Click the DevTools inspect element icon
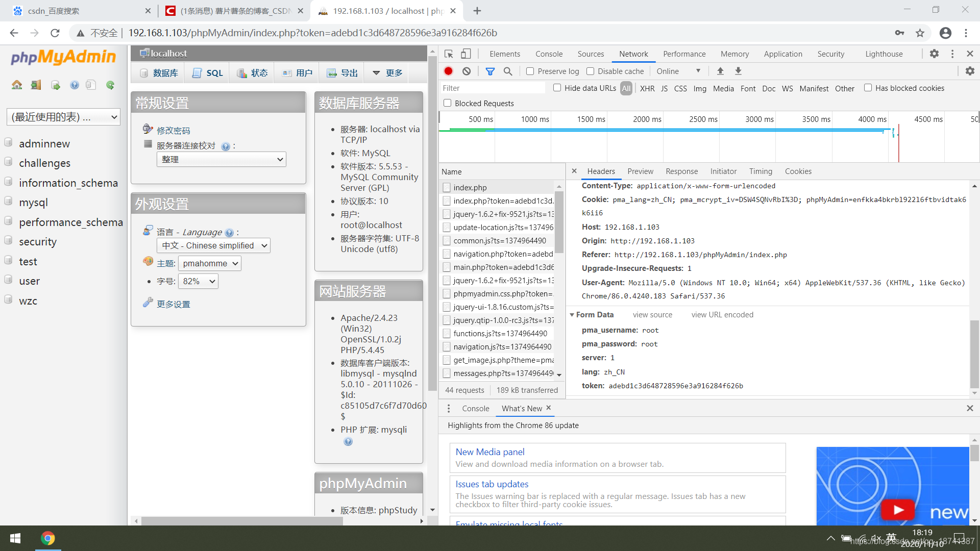Viewport: 980px width, 551px height. (x=449, y=54)
